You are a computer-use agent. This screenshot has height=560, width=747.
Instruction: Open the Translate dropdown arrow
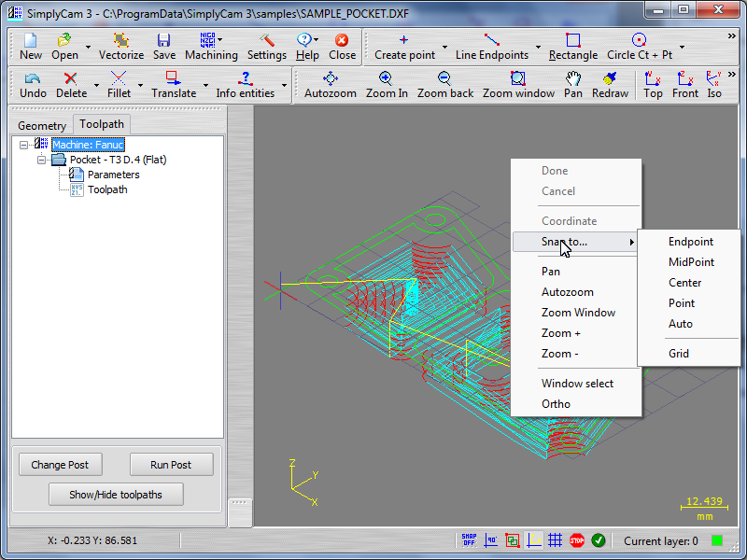[x=205, y=85]
